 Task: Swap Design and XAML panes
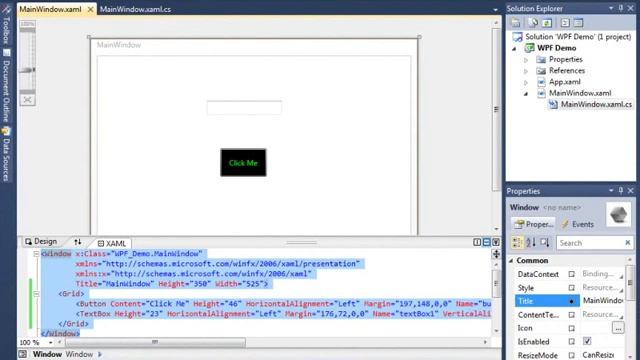click(x=78, y=242)
